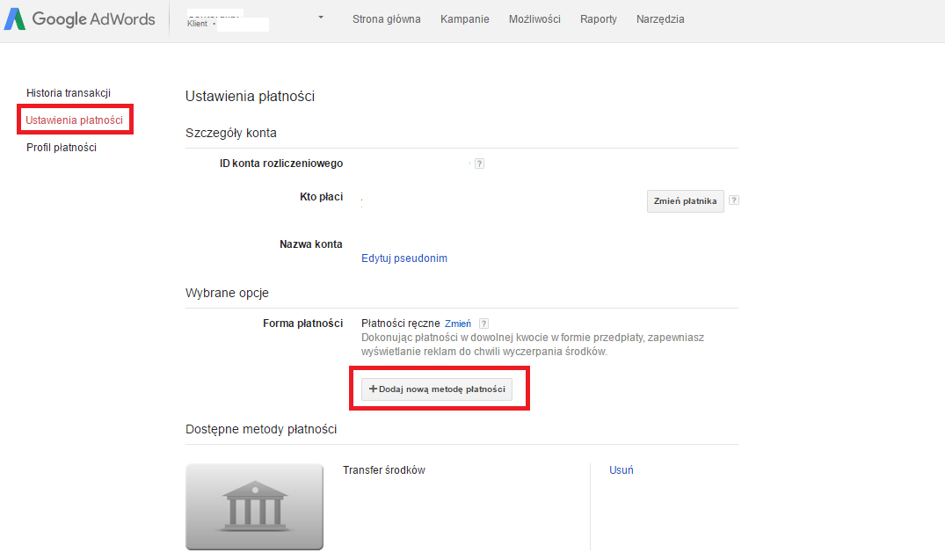The width and height of the screenshot is (945, 560).
Task: Click the Transfer środków payment method label
Action: tap(384, 470)
